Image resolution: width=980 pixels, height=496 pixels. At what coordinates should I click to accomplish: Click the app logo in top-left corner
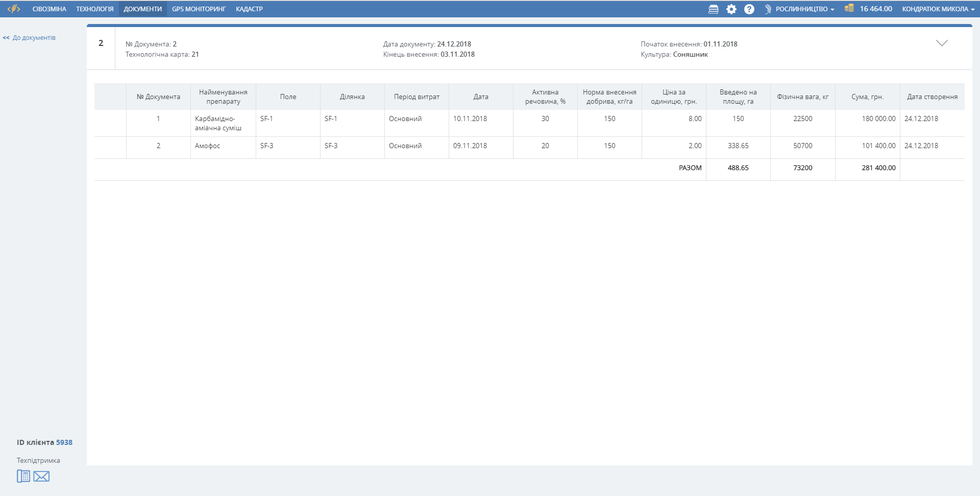point(14,9)
